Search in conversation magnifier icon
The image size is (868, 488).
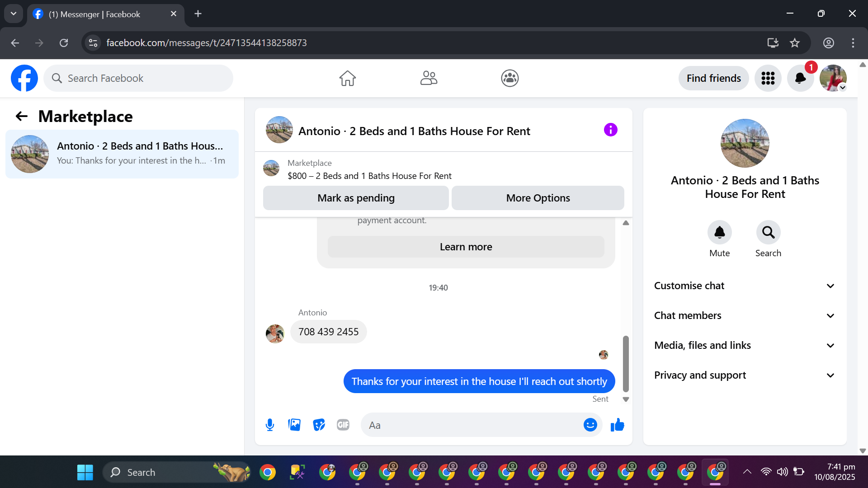pos(768,233)
